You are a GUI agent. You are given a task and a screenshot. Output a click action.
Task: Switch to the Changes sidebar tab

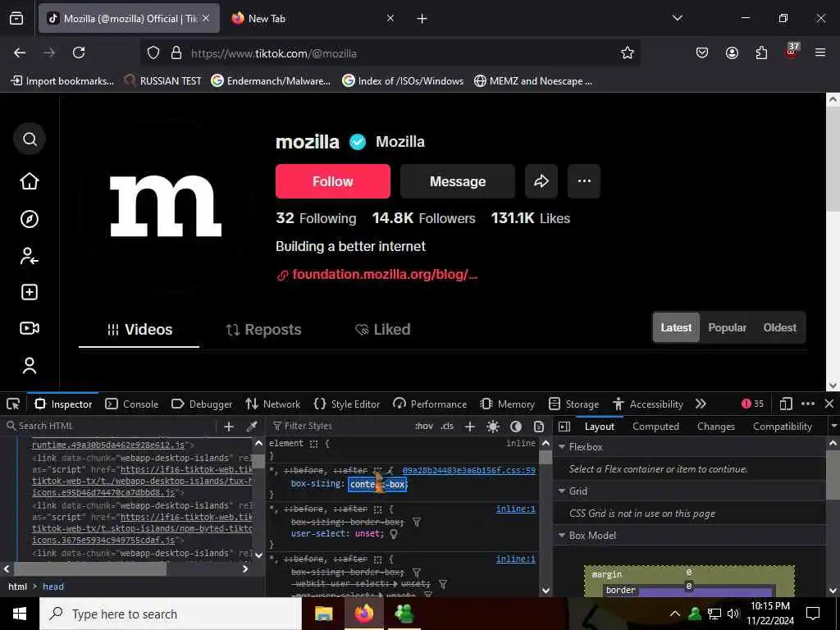click(715, 427)
